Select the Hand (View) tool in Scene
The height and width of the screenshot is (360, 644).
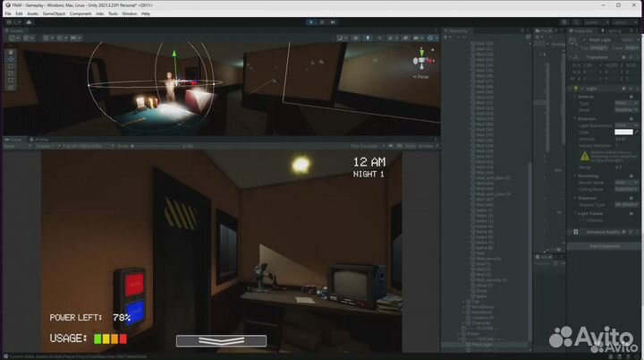point(11,52)
